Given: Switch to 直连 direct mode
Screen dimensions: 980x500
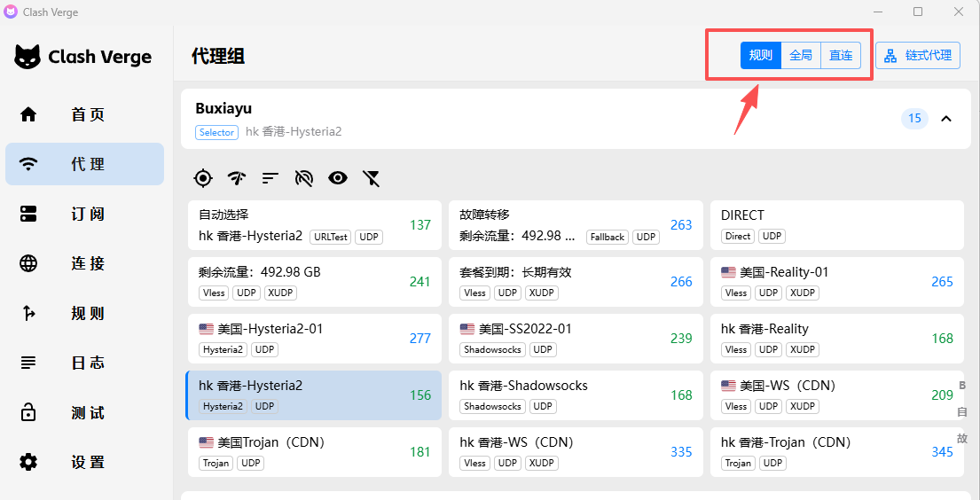Looking at the screenshot, I should [x=841, y=55].
